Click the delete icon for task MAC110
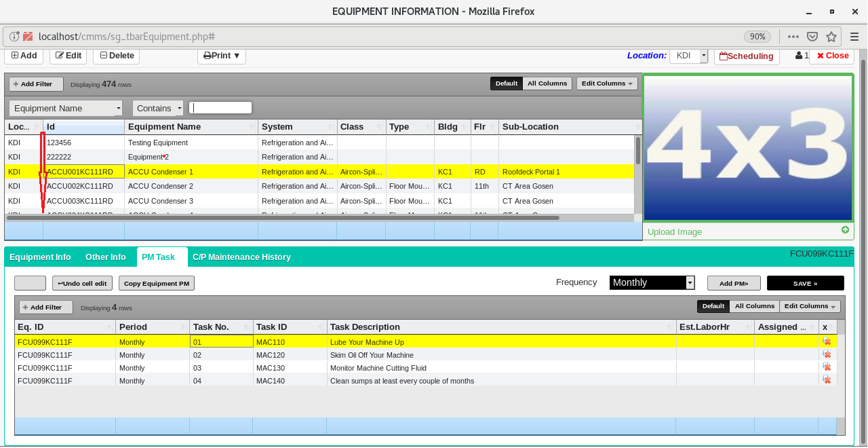Image resolution: width=868 pixels, height=448 pixels. click(x=827, y=341)
